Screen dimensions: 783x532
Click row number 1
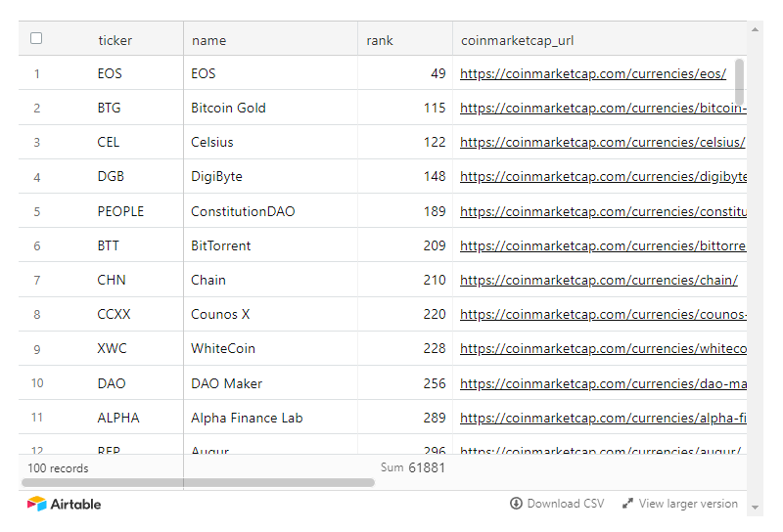37,74
